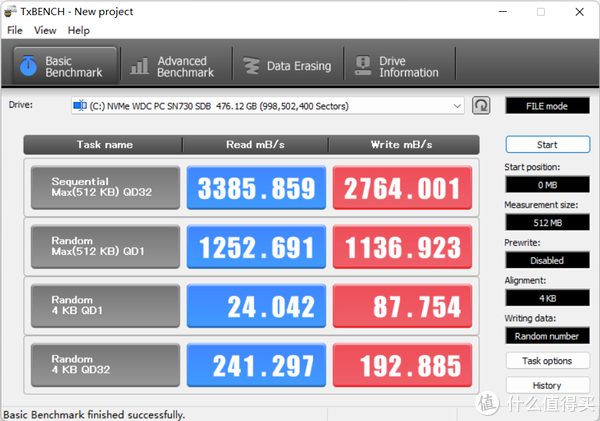Viewport: 600px width, 421px height.
Task: Click the Sequential Max(512 KB) QD32 task button
Action: coord(105,188)
